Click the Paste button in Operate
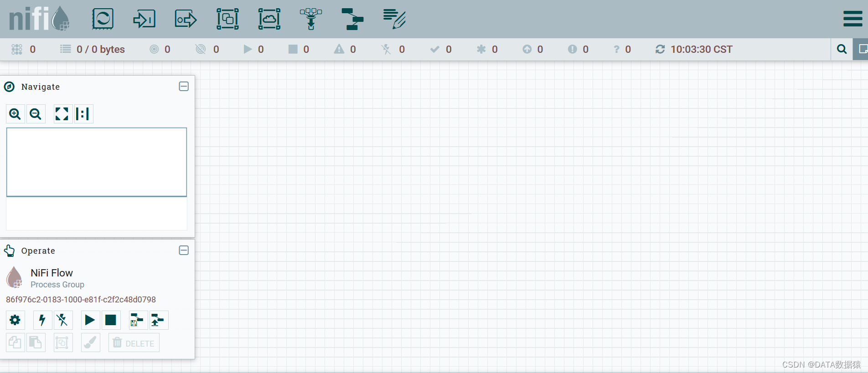 [x=36, y=342]
